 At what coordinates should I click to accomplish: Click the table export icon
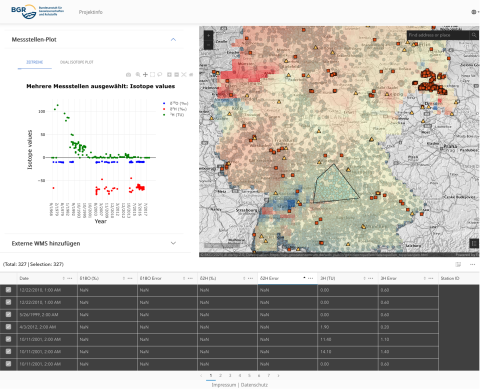click(x=458, y=264)
